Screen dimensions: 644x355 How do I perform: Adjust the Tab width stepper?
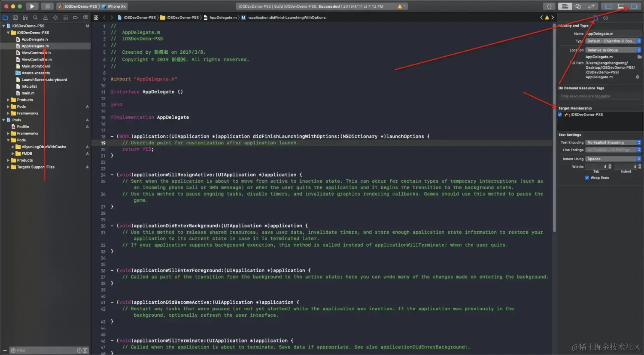click(x=610, y=166)
